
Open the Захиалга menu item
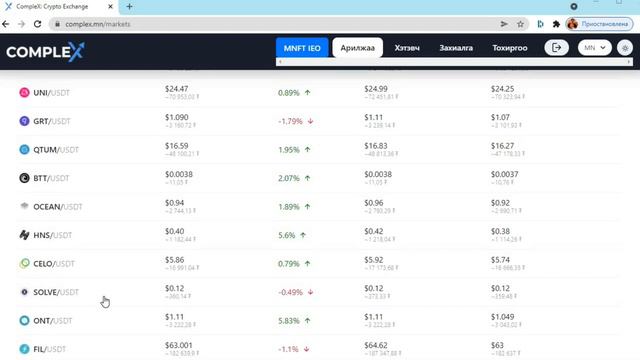[456, 48]
